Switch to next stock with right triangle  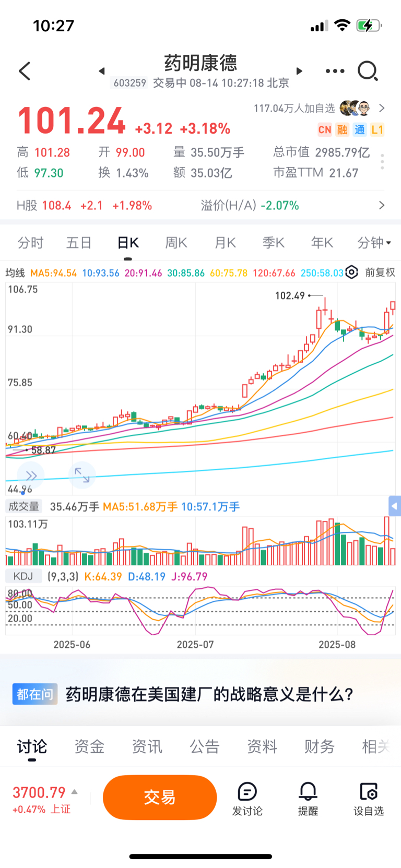click(299, 71)
